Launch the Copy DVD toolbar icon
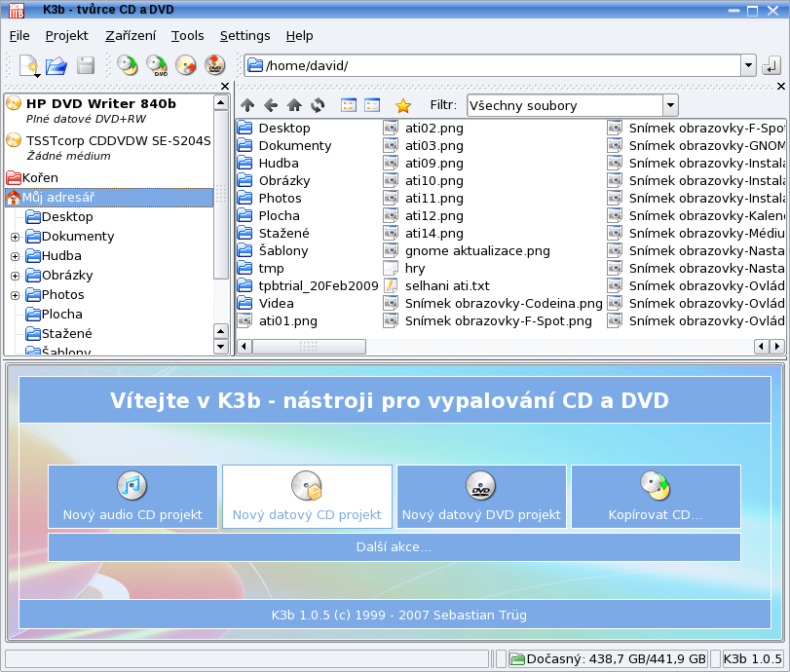 coord(157,65)
